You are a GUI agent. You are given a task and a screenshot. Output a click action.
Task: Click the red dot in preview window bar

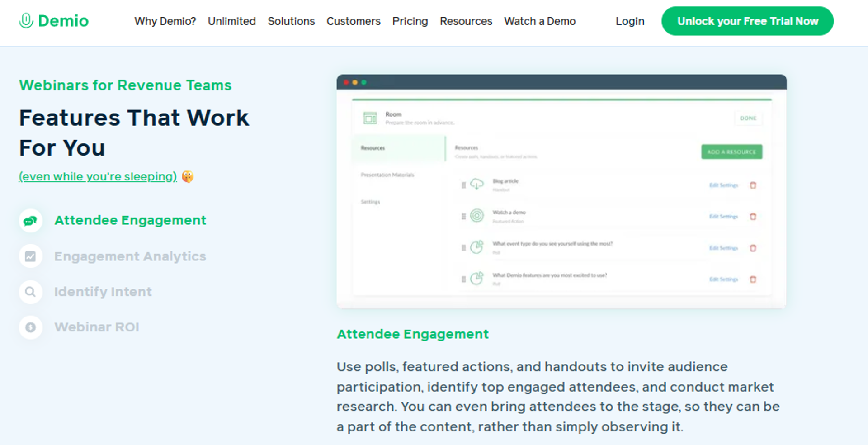coord(346,82)
